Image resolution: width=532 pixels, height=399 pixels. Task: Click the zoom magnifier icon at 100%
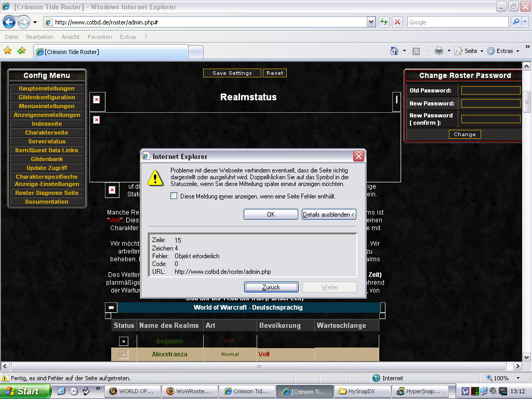pos(489,378)
